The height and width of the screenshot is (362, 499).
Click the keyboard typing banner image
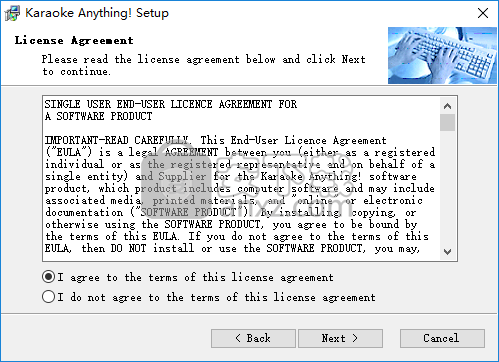tap(442, 55)
